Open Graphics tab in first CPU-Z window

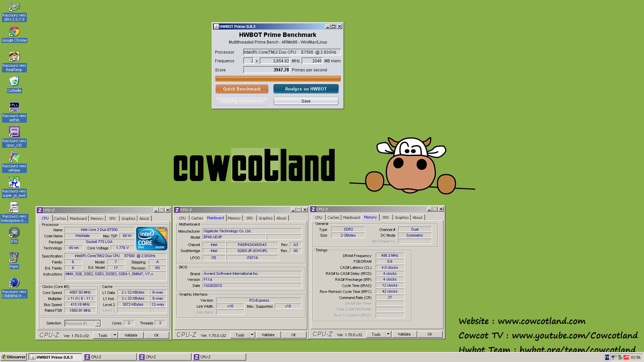(128, 219)
